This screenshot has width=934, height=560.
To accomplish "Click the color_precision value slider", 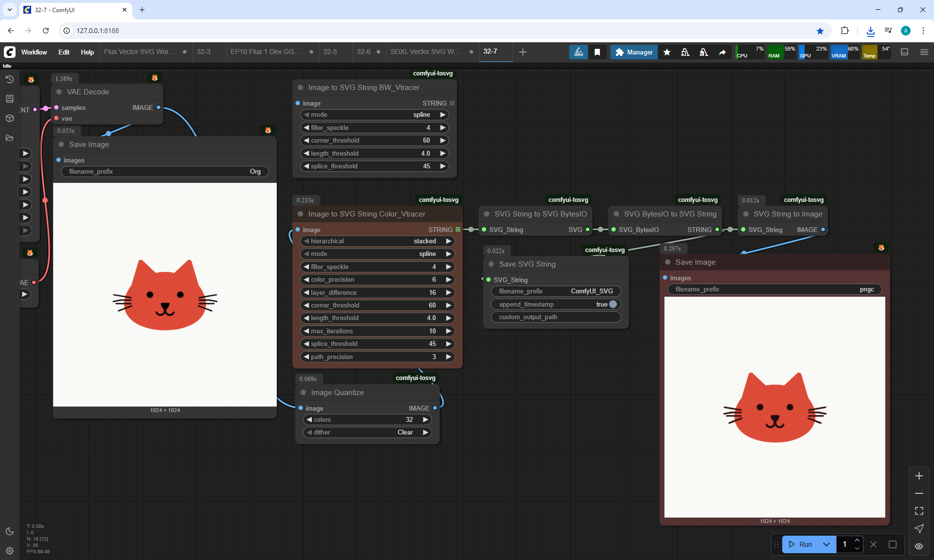I will [377, 279].
